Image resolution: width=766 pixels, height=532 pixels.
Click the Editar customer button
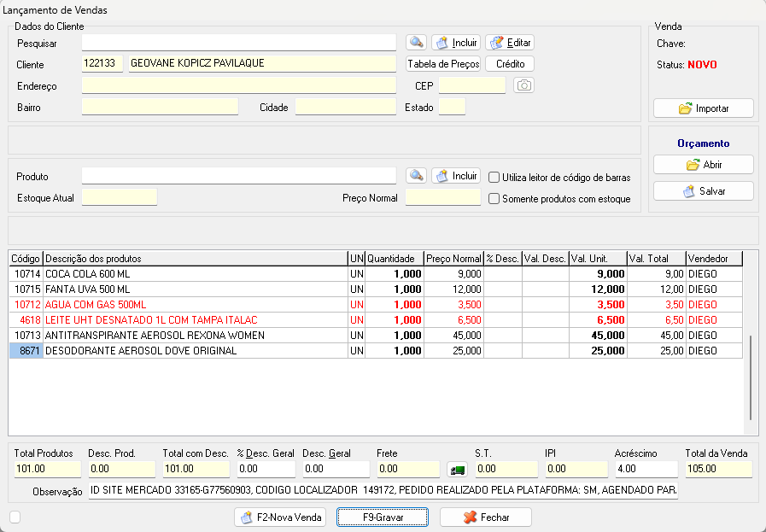coord(510,42)
